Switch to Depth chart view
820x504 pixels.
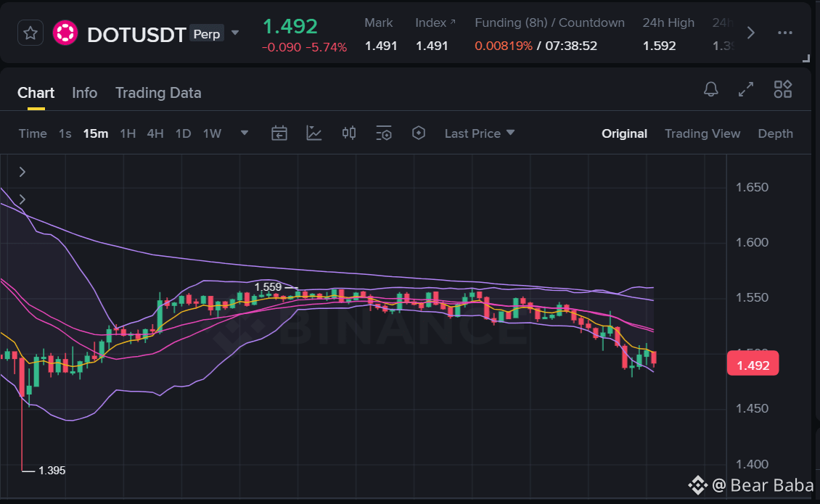(776, 134)
